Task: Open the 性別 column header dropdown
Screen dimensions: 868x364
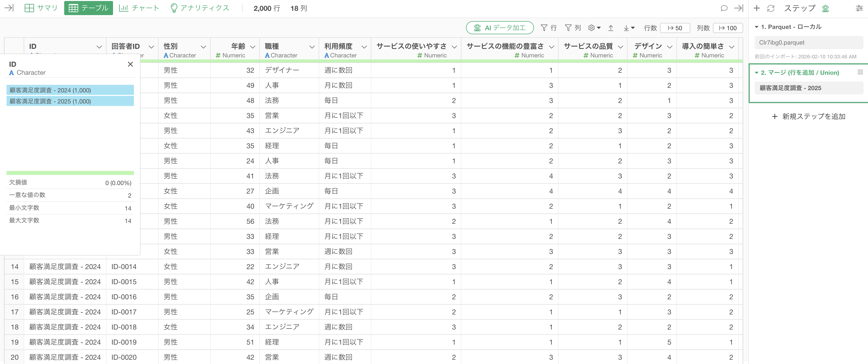Action: click(x=203, y=47)
